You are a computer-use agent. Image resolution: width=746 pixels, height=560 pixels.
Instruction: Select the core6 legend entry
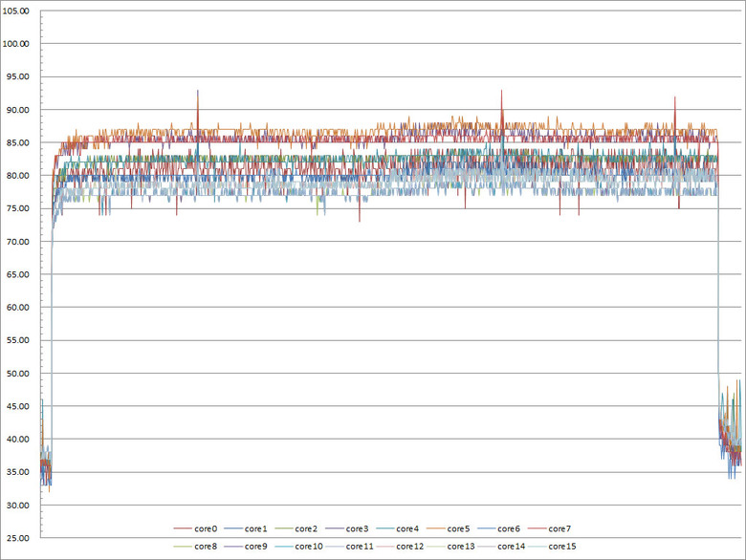(499, 528)
